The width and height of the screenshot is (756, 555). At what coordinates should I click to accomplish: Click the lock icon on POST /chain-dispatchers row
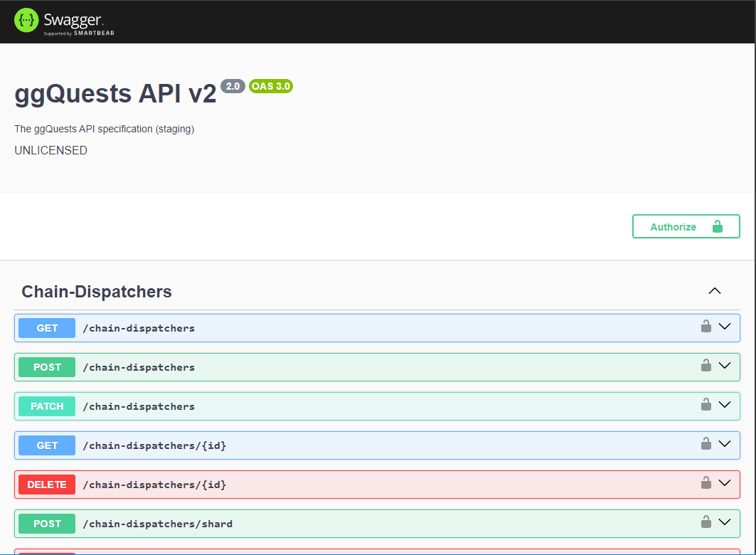[706, 366]
